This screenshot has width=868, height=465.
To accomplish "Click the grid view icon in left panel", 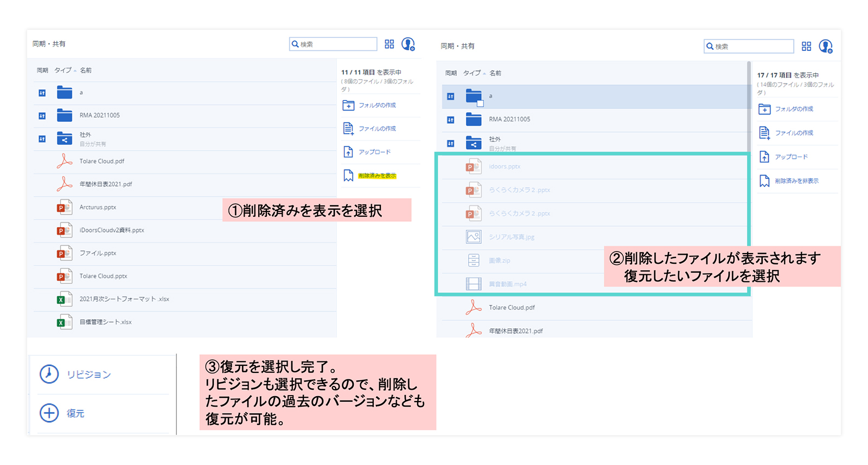I will coord(389,44).
